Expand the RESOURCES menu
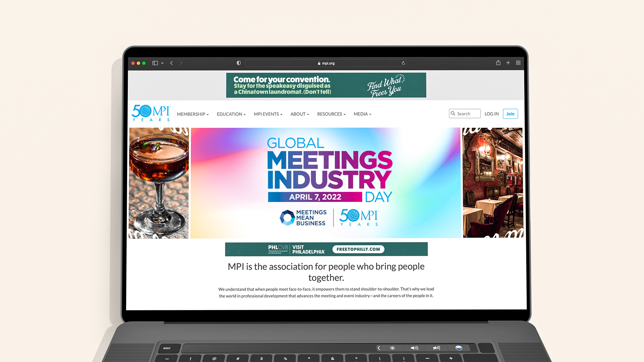The height and width of the screenshot is (362, 644). click(331, 114)
